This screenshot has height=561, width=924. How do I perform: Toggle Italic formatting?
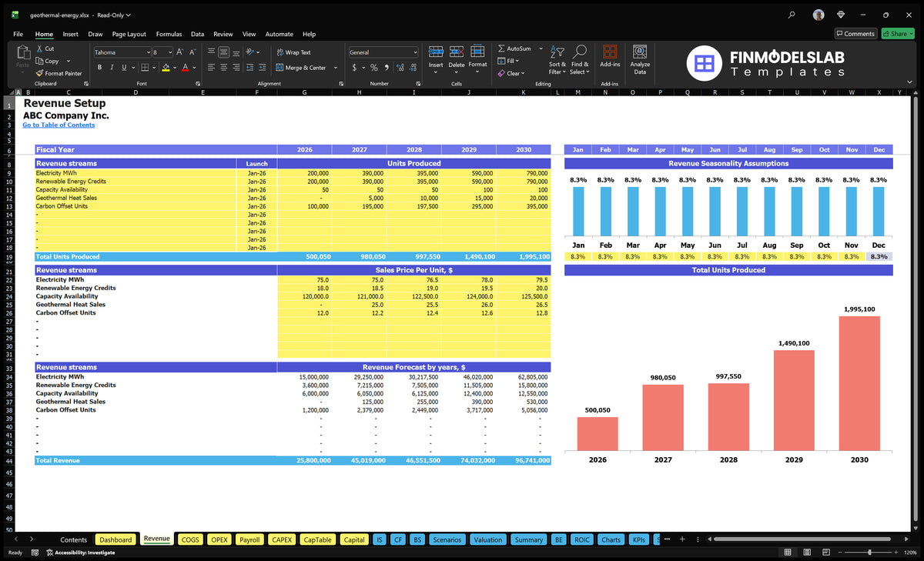coord(112,68)
